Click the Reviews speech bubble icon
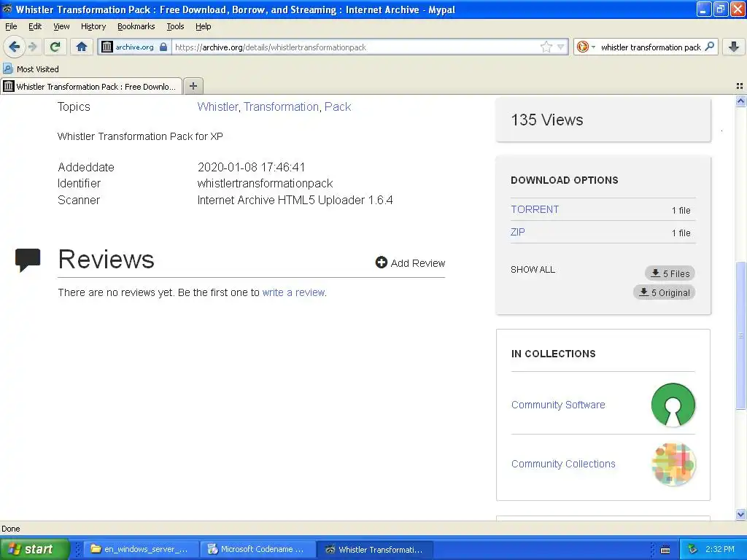Image resolution: width=747 pixels, height=560 pixels. pyautogui.click(x=28, y=260)
